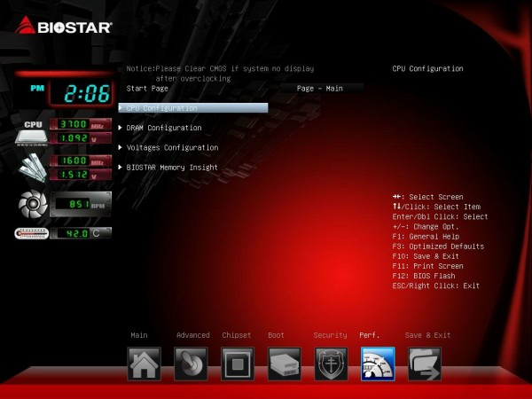Click the 'Enter/Dbl Click: Select' hint
The image size is (532, 399).
point(440,217)
